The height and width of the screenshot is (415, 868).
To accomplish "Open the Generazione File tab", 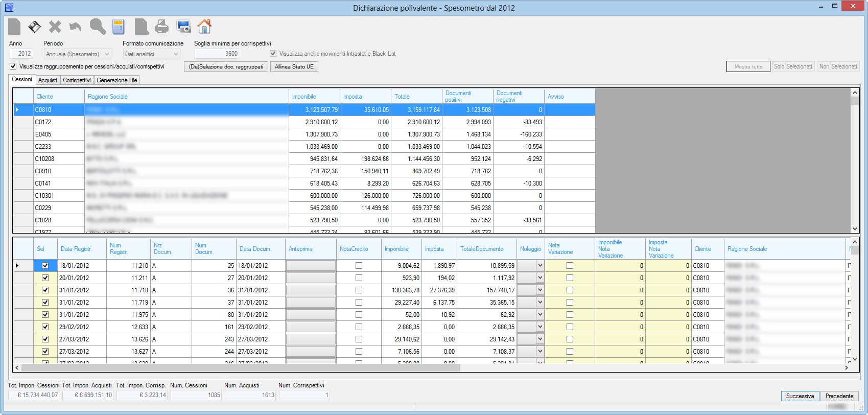I will [x=116, y=80].
